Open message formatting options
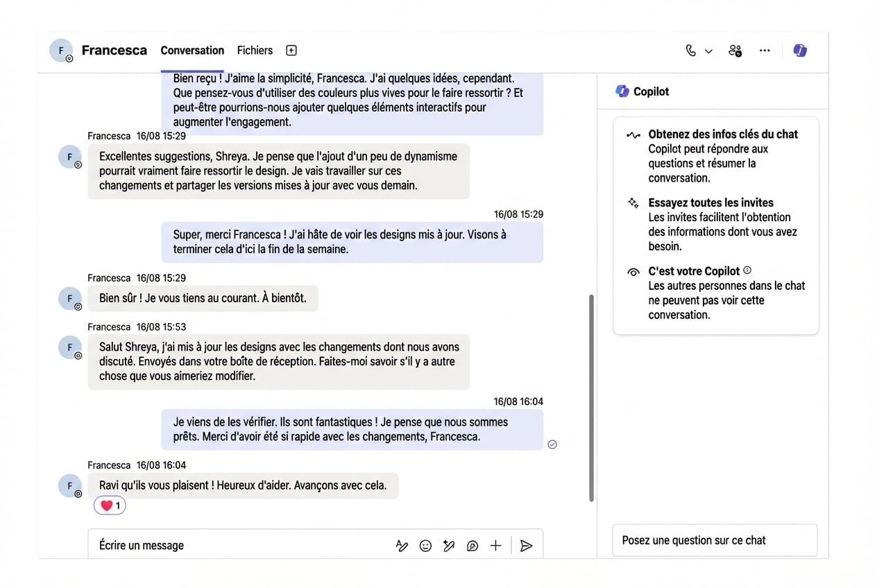 point(402,546)
